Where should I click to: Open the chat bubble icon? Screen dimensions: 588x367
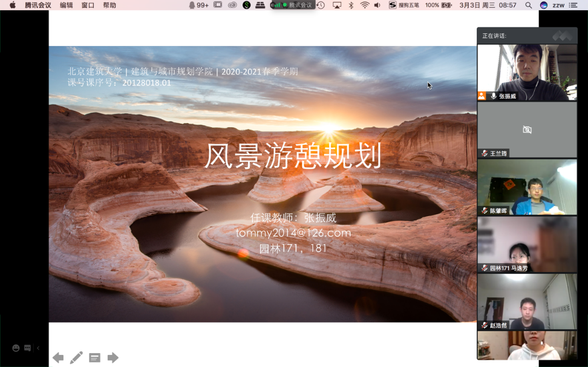27,348
